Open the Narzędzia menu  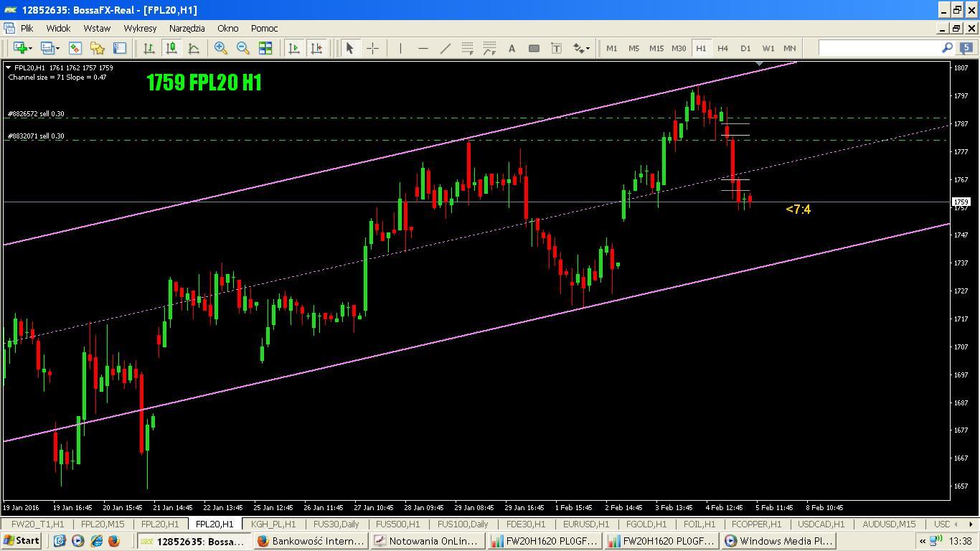[187, 28]
